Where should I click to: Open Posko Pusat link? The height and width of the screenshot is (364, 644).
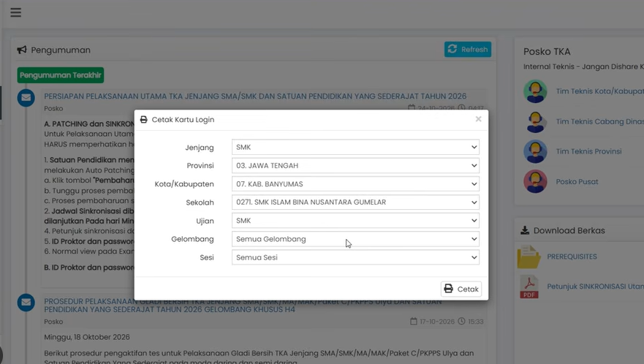click(577, 181)
